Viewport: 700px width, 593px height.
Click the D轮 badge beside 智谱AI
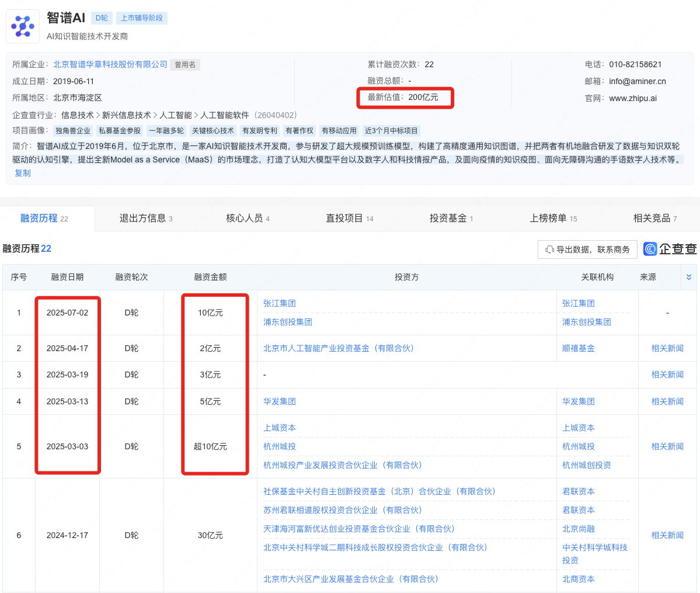(101, 18)
